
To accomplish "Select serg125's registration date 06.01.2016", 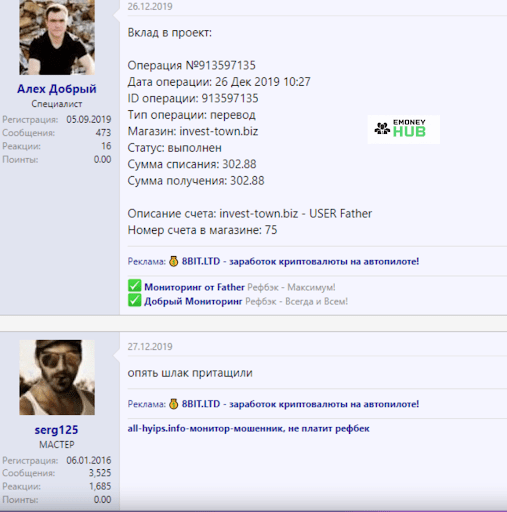I will (x=89, y=460).
